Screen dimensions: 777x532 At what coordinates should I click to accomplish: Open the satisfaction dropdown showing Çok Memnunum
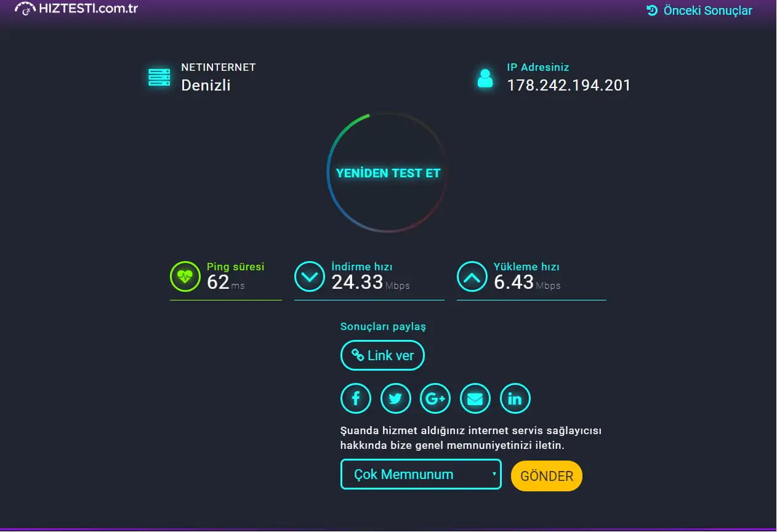pyautogui.click(x=421, y=474)
